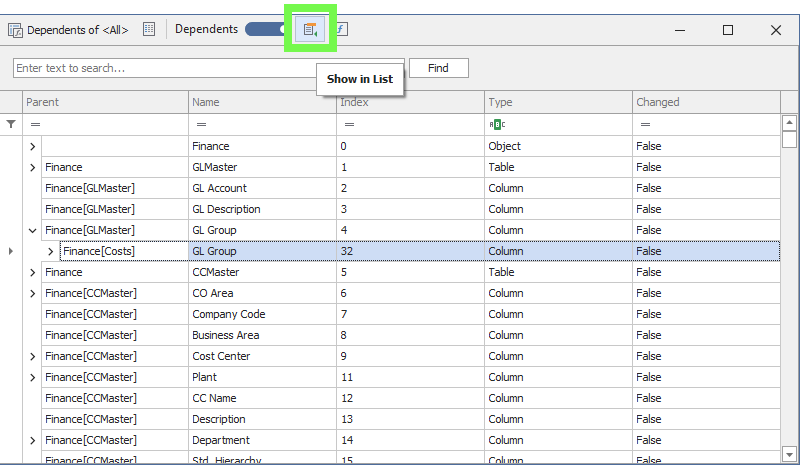This screenshot has height=466, width=801.
Task: Click the equals filter icon under Index
Action: [x=349, y=124]
